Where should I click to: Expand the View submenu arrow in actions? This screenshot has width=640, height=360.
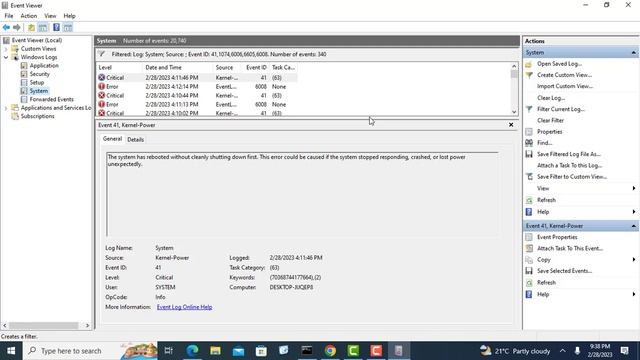click(633, 188)
